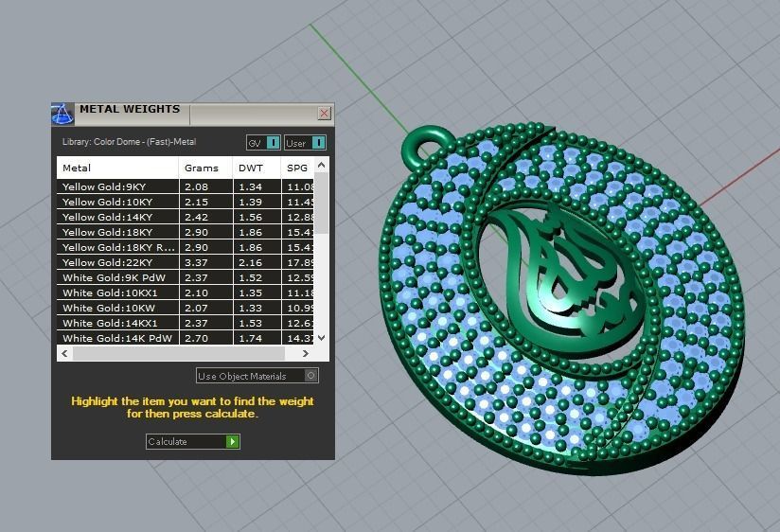This screenshot has width=780, height=532.
Task: Click the 2.42 grams value
Action: coord(197,217)
